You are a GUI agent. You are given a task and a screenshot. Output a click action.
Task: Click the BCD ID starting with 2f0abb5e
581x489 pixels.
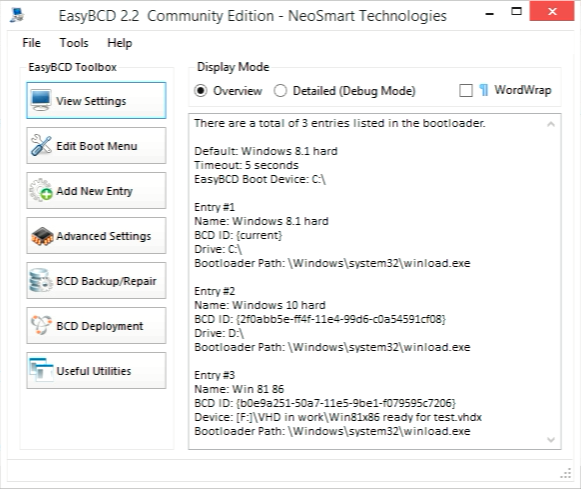(x=320, y=319)
